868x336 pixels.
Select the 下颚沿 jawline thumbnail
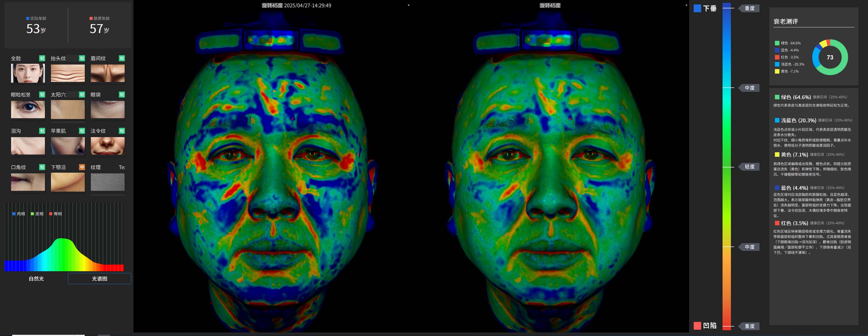click(68, 182)
